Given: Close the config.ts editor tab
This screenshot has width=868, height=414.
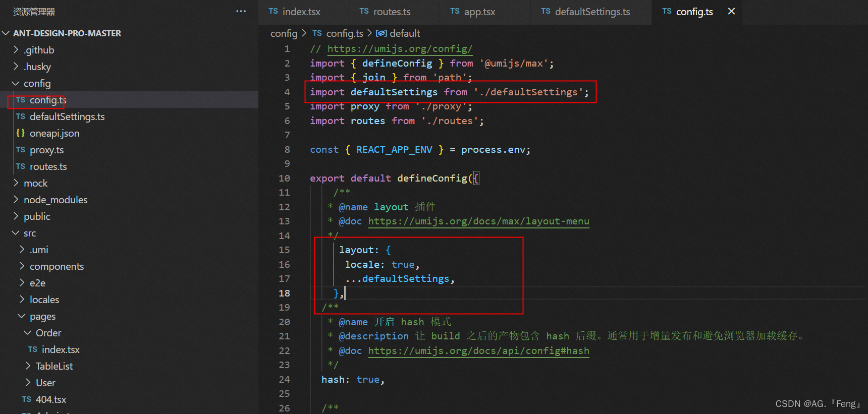Looking at the screenshot, I should click(x=731, y=11).
